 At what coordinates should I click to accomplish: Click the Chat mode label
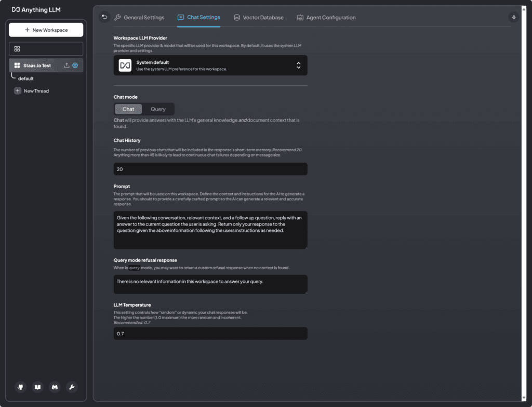pos(126,97)
